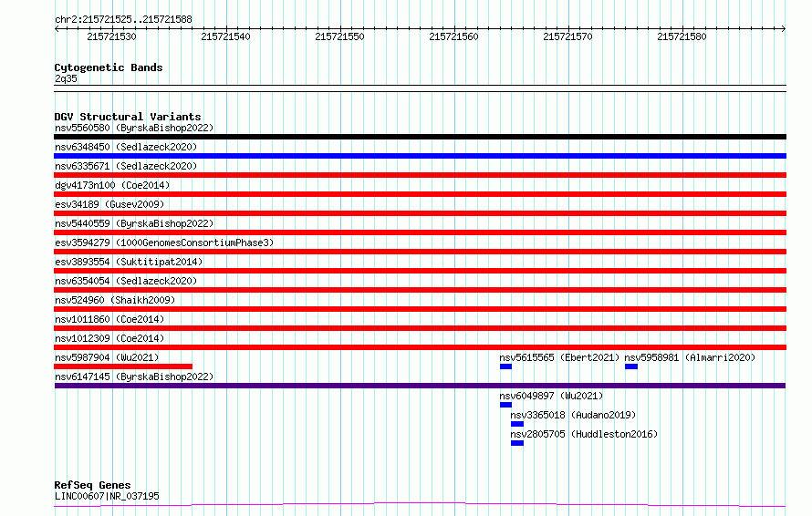812x516 pixels.
Task: Click the black nsv5560580 variant bar
Action: pos(420,137)
